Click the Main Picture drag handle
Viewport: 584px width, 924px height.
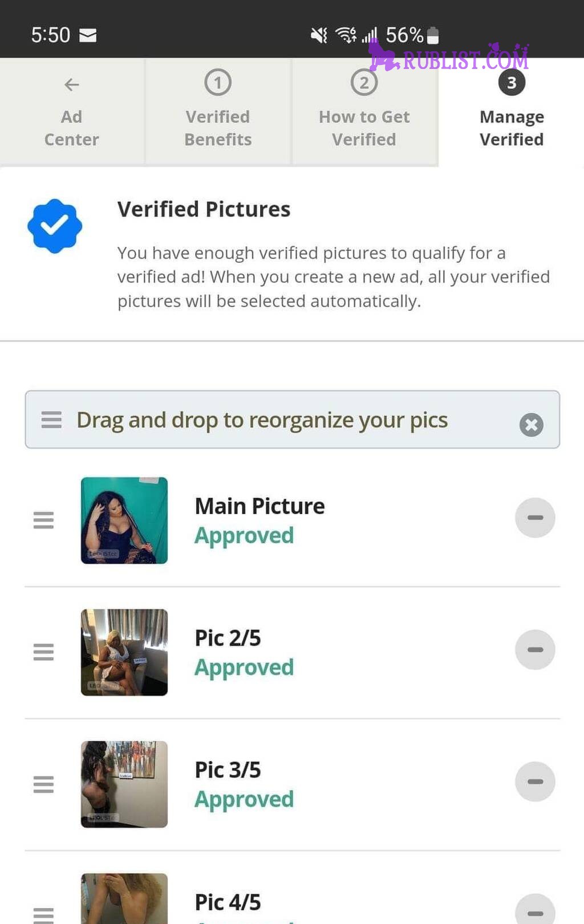point(43,520)
